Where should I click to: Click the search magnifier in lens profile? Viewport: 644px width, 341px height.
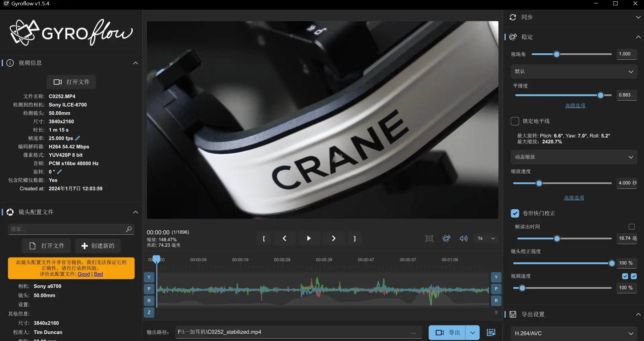pos(129,229)
